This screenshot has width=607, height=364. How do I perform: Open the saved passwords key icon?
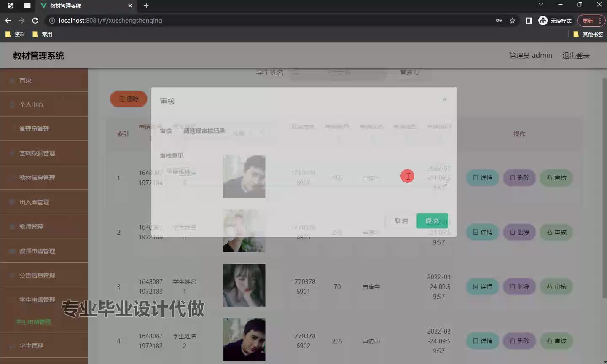pyautogui.click(x=499, y=20)
